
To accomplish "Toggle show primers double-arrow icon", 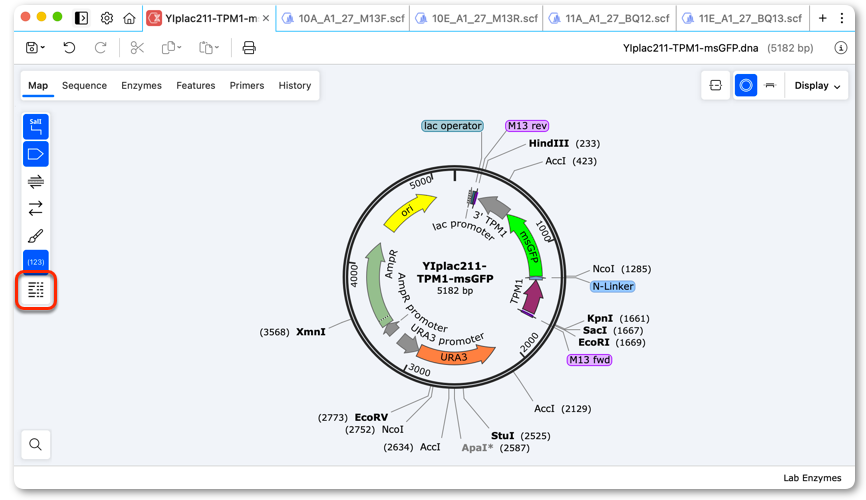I will 36,181.
